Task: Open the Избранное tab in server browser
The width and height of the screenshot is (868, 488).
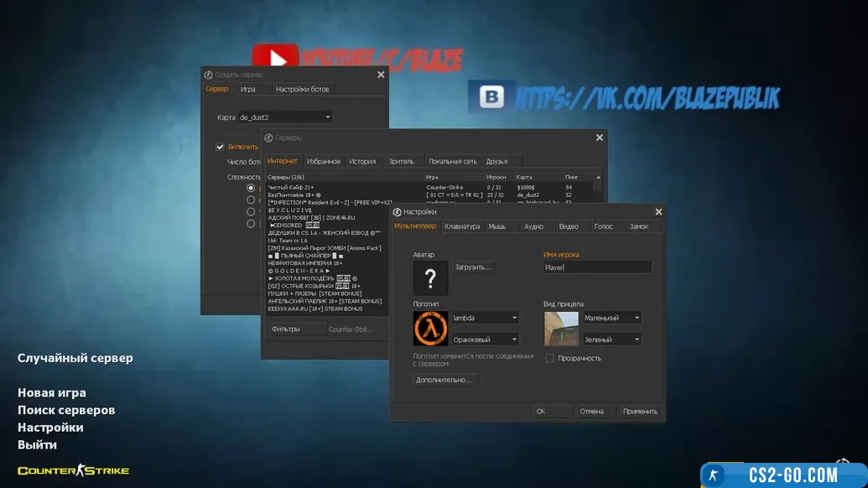Action: click(324, 161)
